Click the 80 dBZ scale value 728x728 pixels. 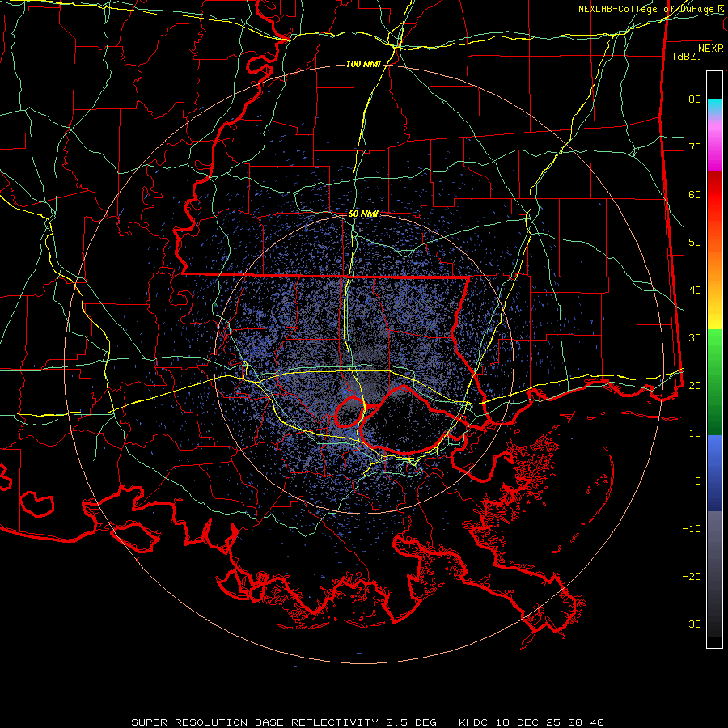(x=695, y=99)
